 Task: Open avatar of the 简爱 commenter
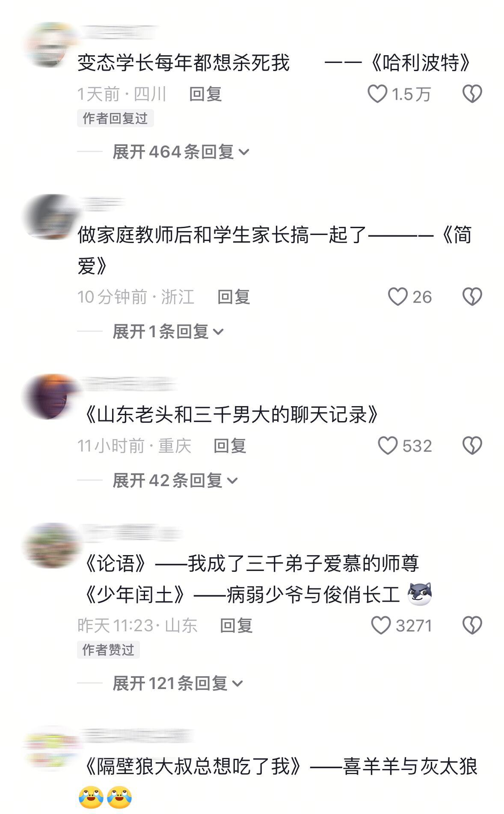pos(49,217)
